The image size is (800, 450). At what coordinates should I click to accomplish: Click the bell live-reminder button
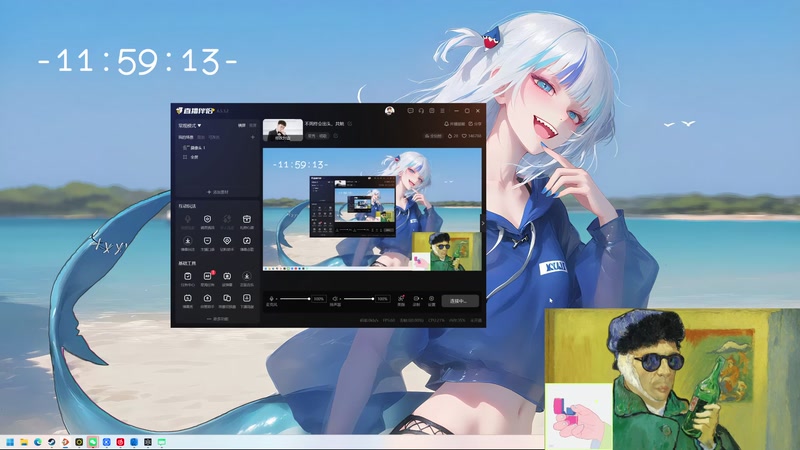[x=454, y=124]
